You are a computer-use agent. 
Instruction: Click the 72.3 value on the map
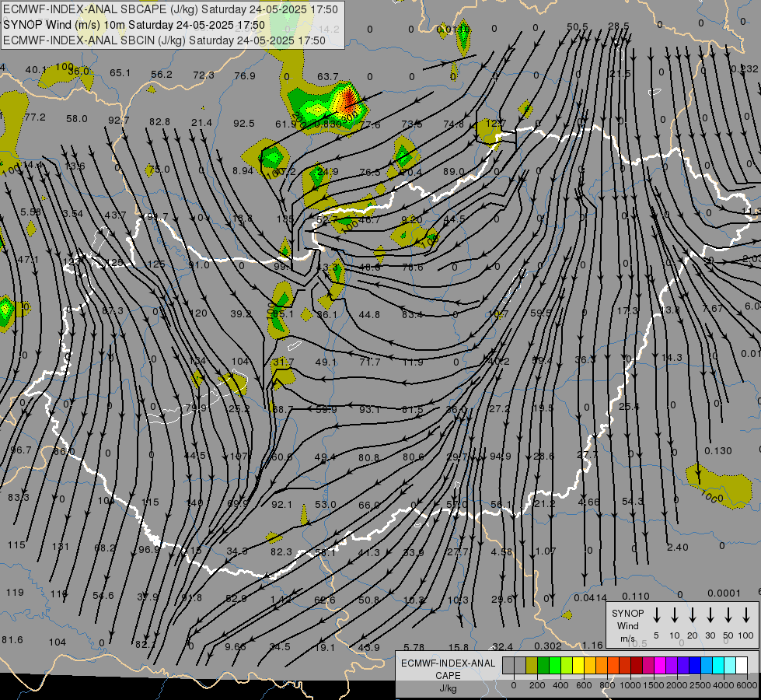[204, 75]
